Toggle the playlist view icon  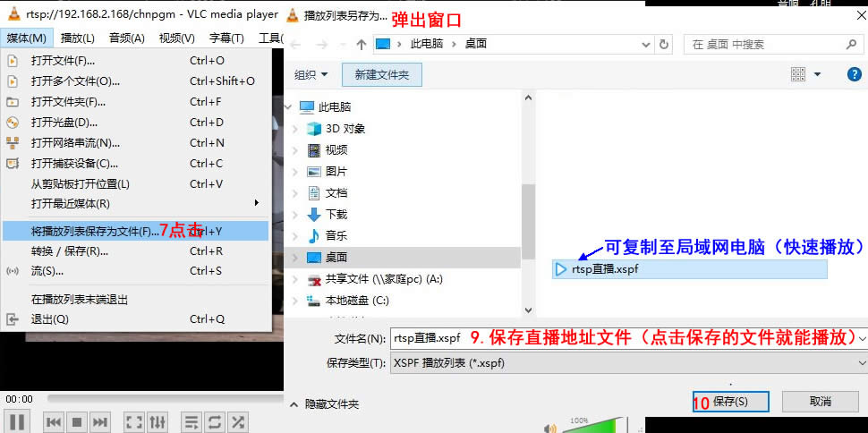pos(191,422)
